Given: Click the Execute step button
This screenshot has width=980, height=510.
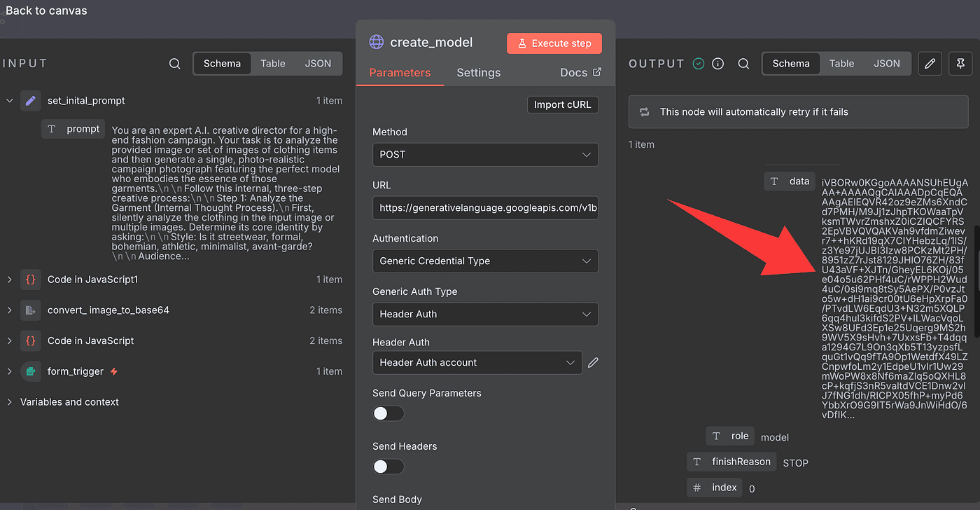Looking at the screenshot, I should pyautogui.click(x=554, y=43).
